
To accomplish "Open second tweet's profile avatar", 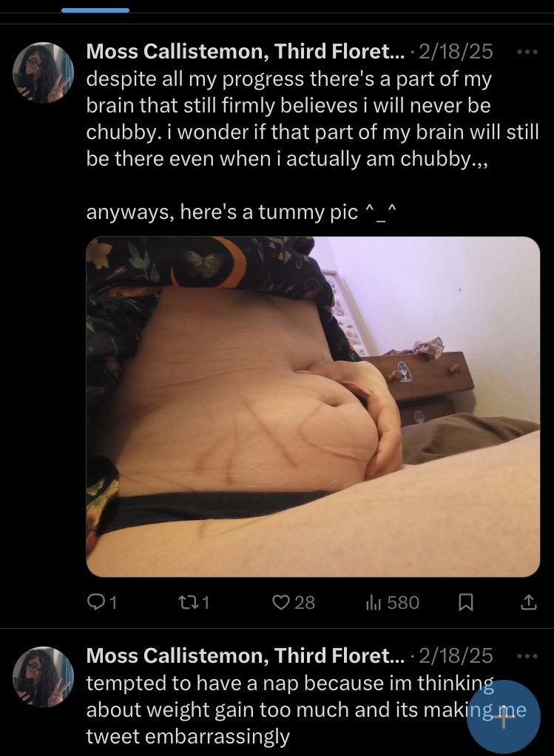I will point(43,677).
